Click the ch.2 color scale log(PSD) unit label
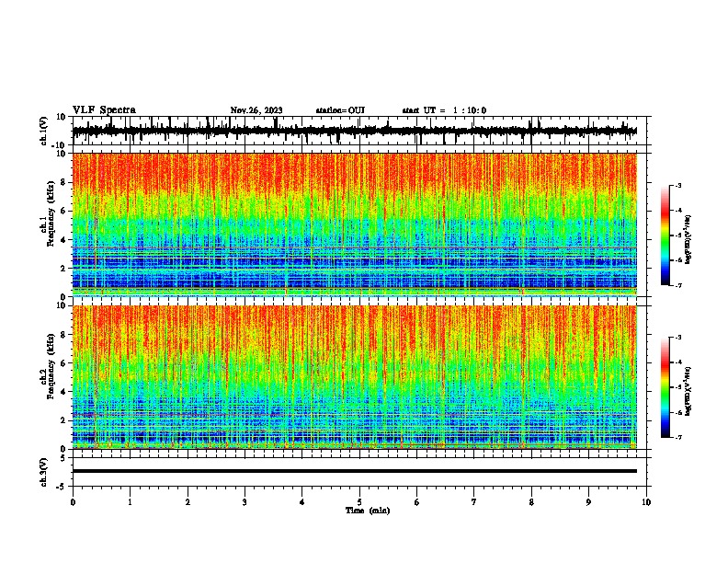The width and height of the screenshot is (728, 563). [x=688, y=391]
